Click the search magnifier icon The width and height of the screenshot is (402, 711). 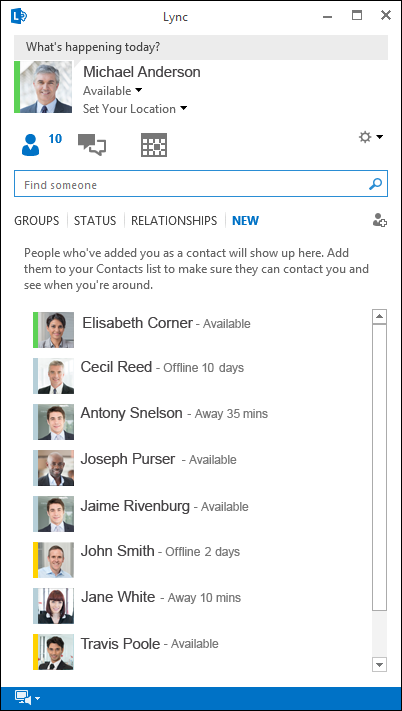coord(375,184)
